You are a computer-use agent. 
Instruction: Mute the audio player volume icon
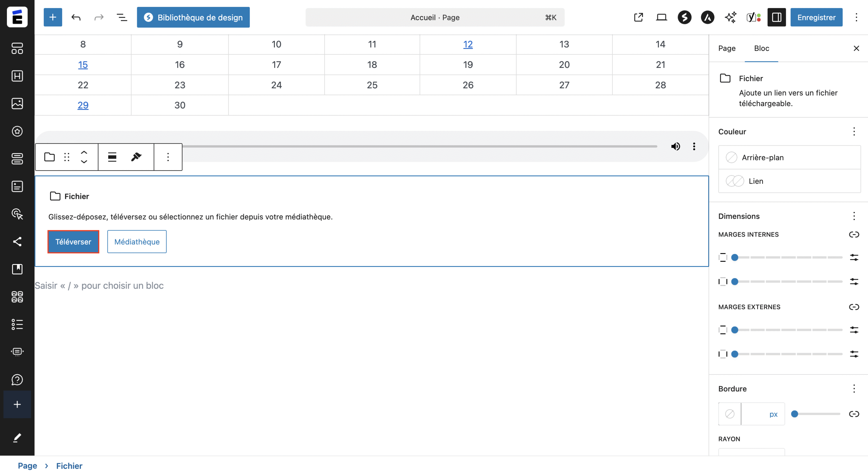(675, 146)
